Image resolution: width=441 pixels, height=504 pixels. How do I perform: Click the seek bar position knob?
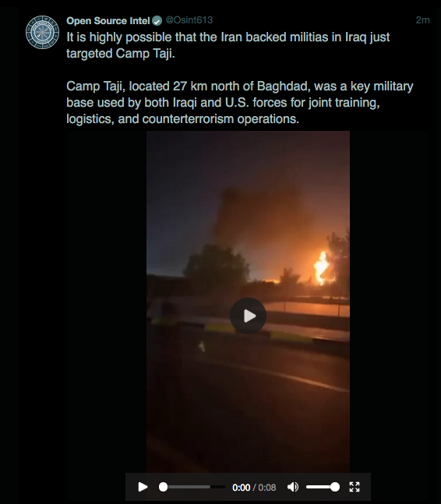point(164,487)
